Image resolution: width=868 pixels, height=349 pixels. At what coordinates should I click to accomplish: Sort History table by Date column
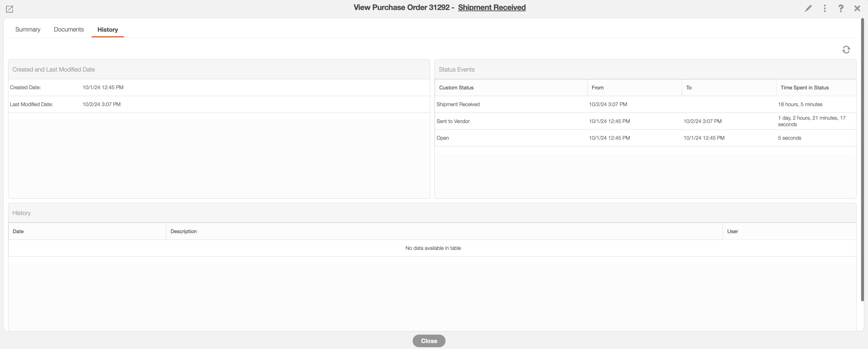(x=18, y=231)
